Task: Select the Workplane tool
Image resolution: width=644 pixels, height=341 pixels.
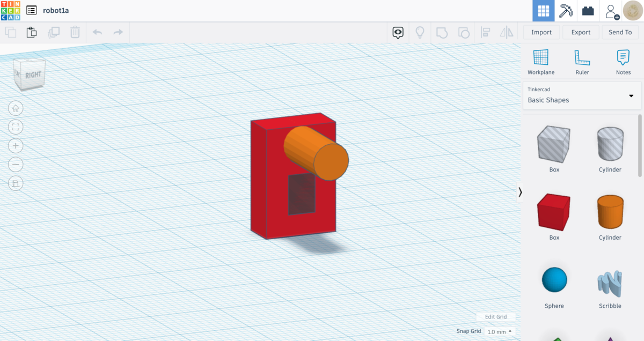Action: click(x=541, y=62)
